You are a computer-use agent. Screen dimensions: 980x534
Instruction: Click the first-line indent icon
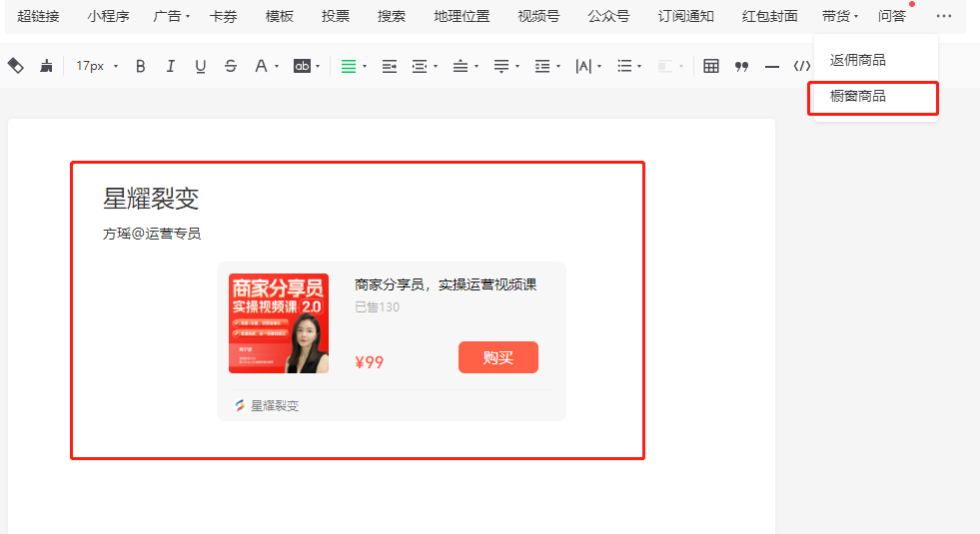[x=390, y=66]
